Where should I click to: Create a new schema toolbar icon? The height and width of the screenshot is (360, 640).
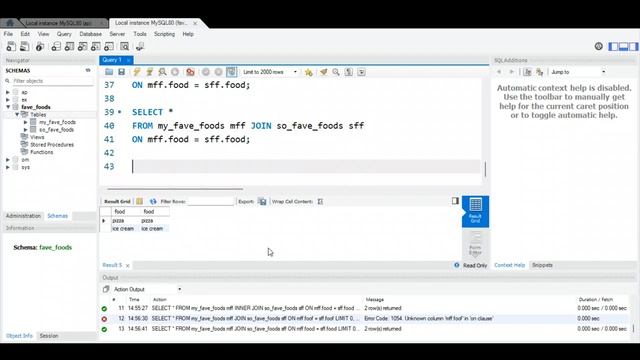pyautogui.click(x=56, y=47)
